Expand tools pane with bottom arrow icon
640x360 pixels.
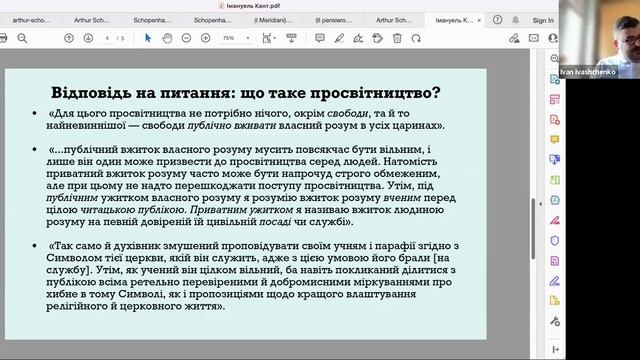pyautogui.click(x=556, y=349)
